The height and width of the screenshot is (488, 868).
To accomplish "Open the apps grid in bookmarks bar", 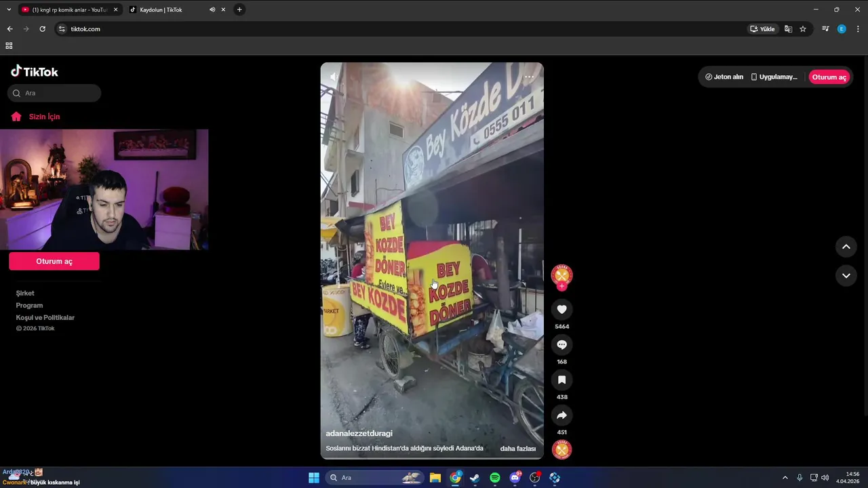I will (x=9, y=46).
